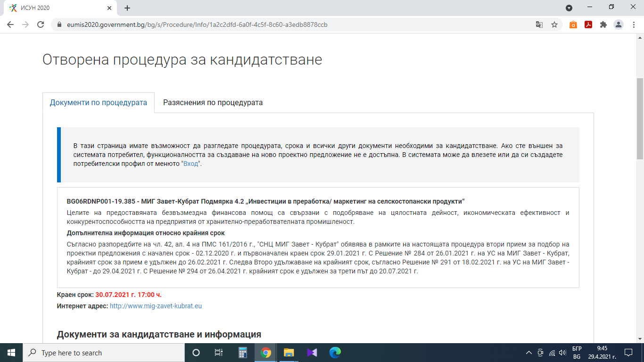Click the procedure title BG06RDNP001-19.385

click(x=266, y=202)
